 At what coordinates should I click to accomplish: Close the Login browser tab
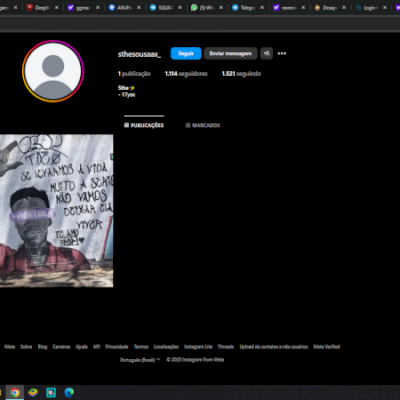click(385, 7)
